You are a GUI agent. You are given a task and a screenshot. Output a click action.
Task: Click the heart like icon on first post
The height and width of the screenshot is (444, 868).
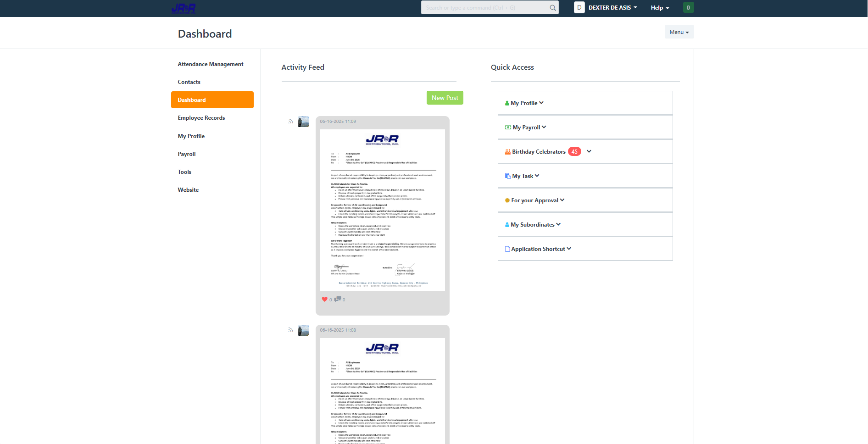324,300
